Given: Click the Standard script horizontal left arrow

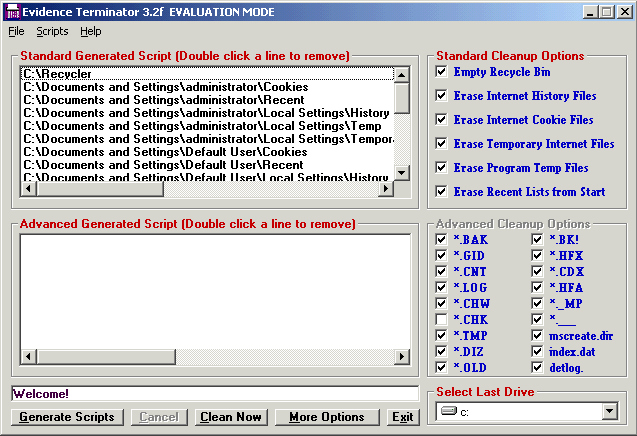Looking at the screenshot, I should 28,189.
